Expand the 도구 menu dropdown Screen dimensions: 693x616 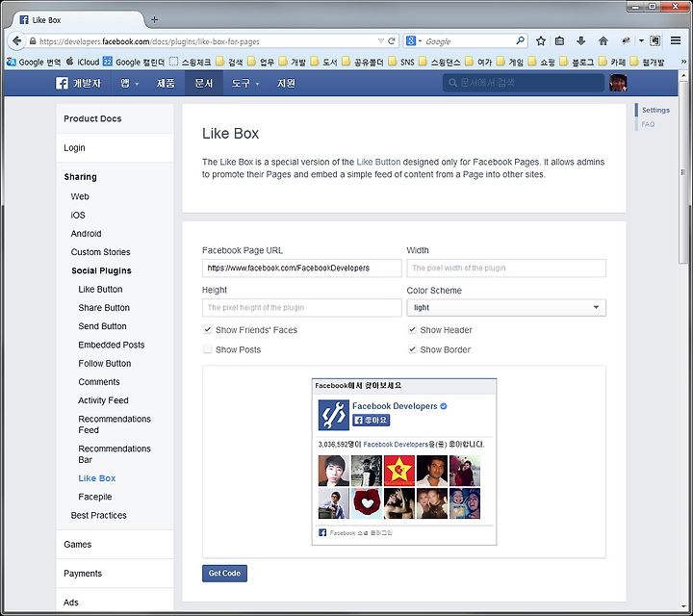pos(245,83)
